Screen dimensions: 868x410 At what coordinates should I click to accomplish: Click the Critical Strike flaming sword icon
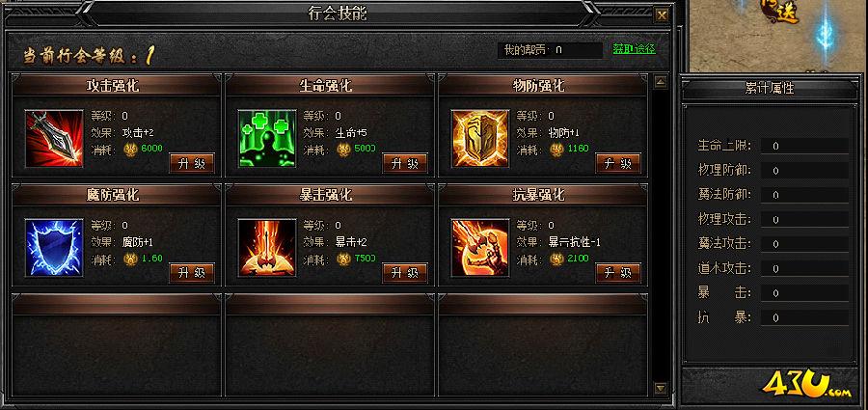tap(267, 248)
